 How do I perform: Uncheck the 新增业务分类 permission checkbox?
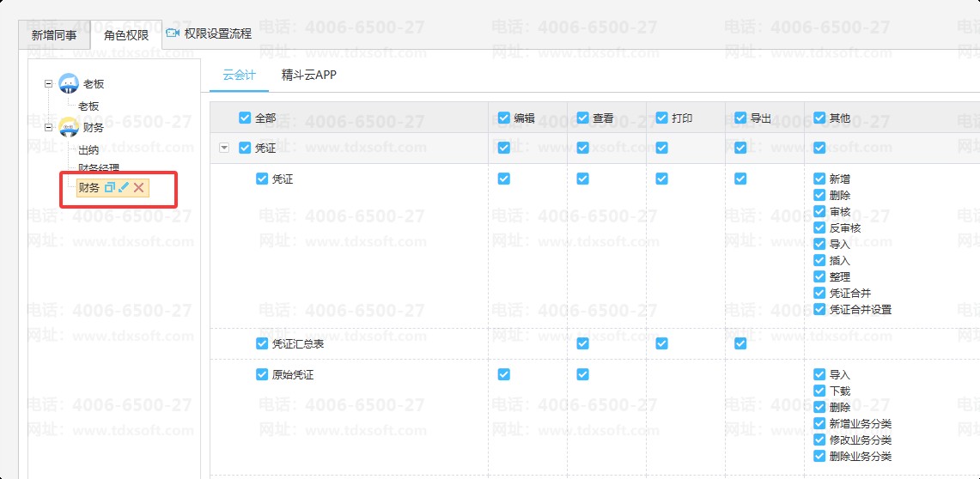[819, 423]
